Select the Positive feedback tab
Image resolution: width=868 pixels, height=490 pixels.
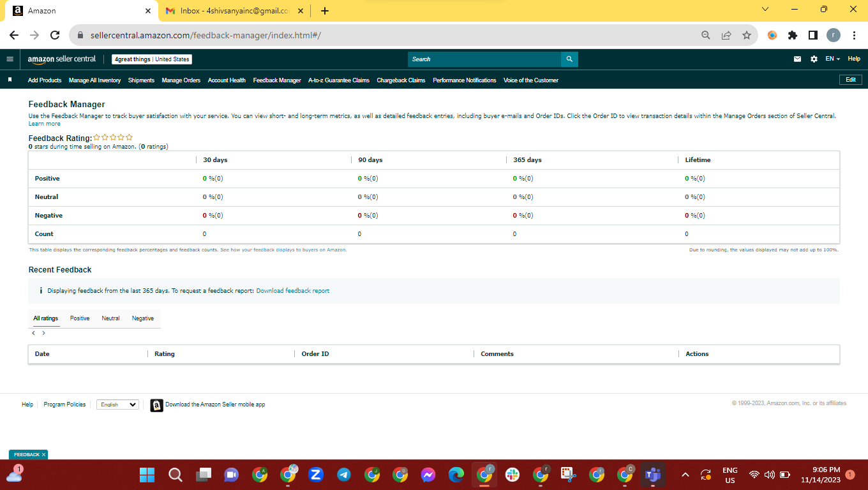[80, 318]
